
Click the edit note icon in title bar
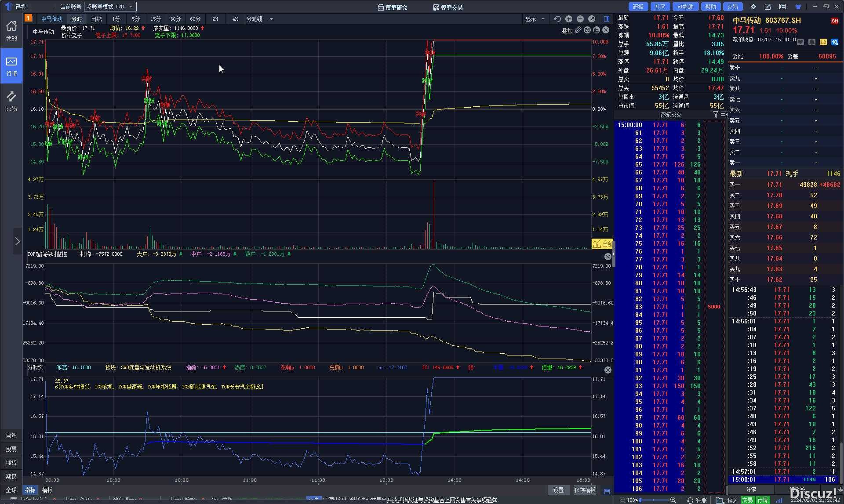tap(768, 7)
